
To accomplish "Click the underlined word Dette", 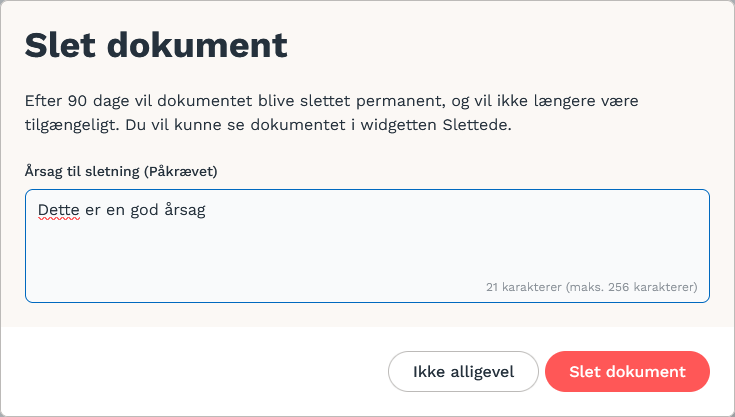I will [x=59, y=210].
